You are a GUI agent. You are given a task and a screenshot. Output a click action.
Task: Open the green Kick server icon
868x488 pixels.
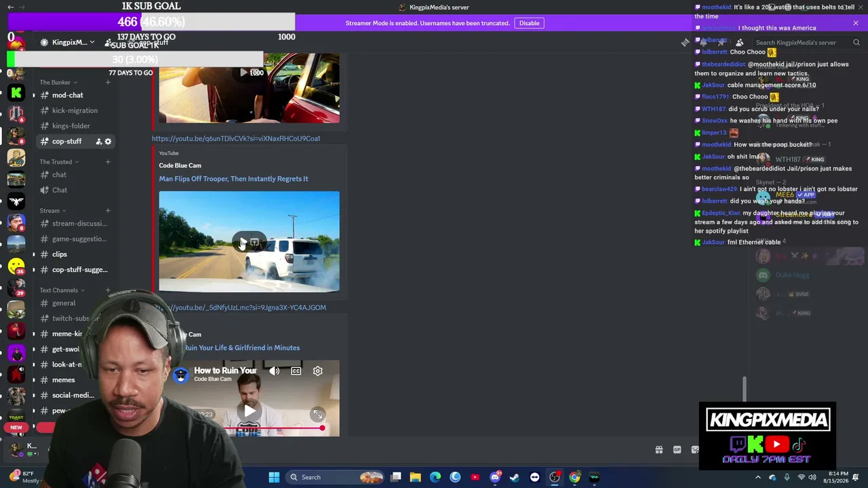pos(16,93)
